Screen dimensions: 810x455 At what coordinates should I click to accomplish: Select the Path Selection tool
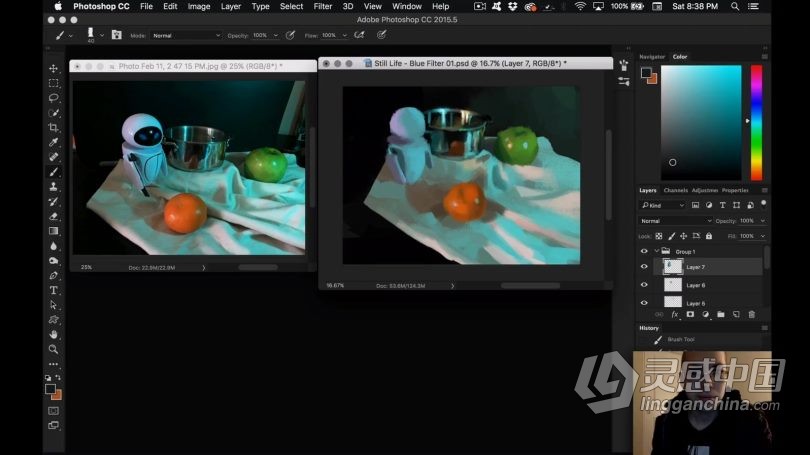(53, 305)
